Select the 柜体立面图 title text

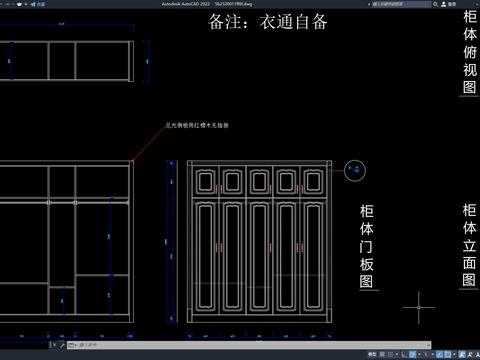469,245
